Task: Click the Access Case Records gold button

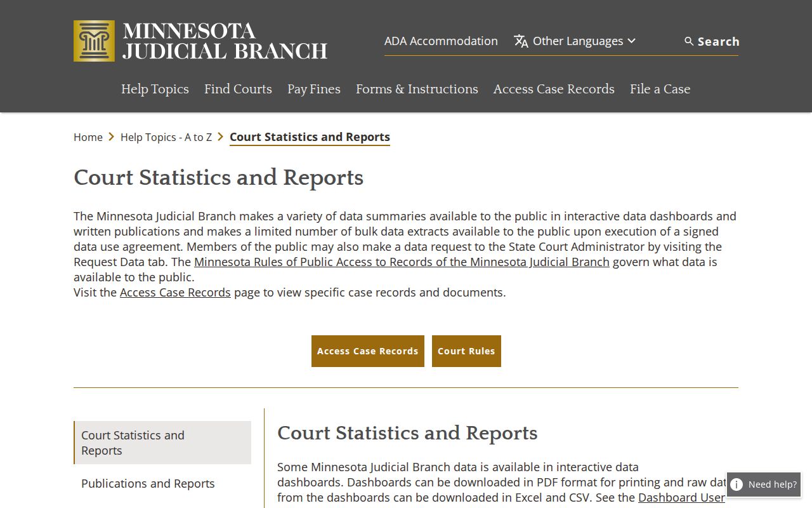Action: pyautogui.click(x=368, y=351)
